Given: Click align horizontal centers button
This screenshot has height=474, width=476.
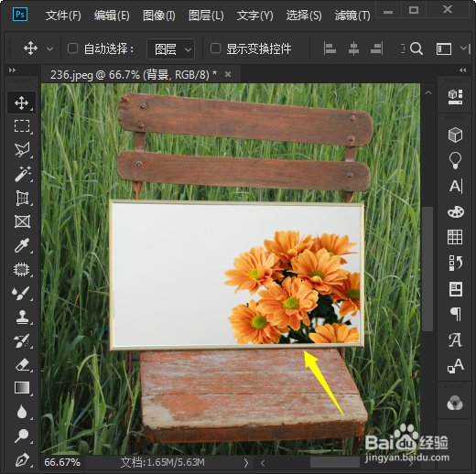Looking at the screenshot, I should pyautogui.click(x=353, y=48).
